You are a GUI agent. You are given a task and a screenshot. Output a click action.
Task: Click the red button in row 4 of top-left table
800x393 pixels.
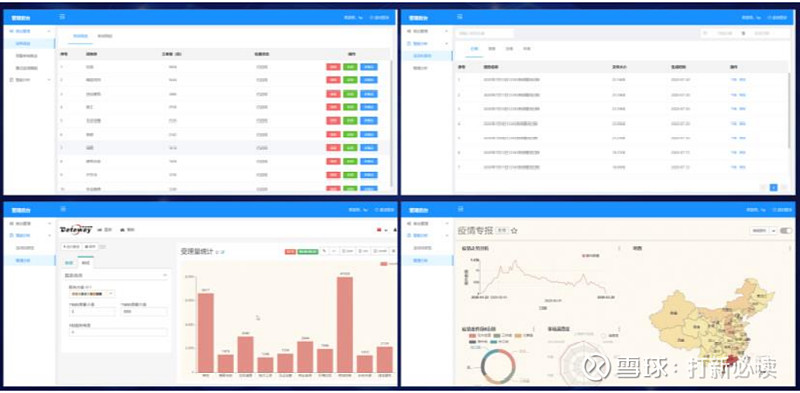333,107
